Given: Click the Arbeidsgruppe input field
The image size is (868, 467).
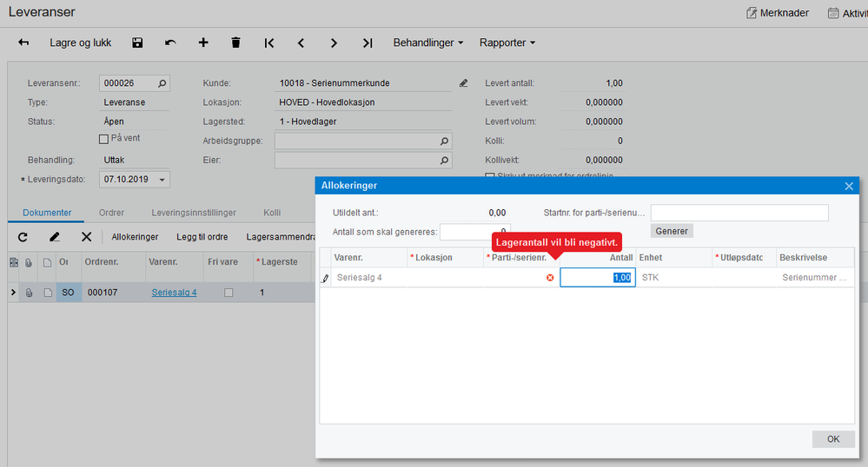Looking at the screenshot, I should pyautogui.click(x=363, y=141).
